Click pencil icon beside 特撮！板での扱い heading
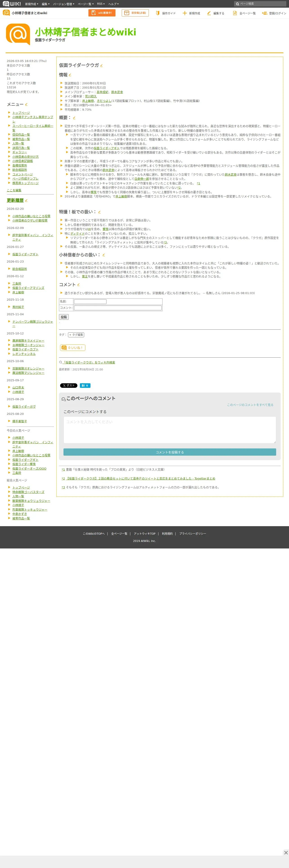This screenshot has height=868, width=289. (x=99, y=212)
